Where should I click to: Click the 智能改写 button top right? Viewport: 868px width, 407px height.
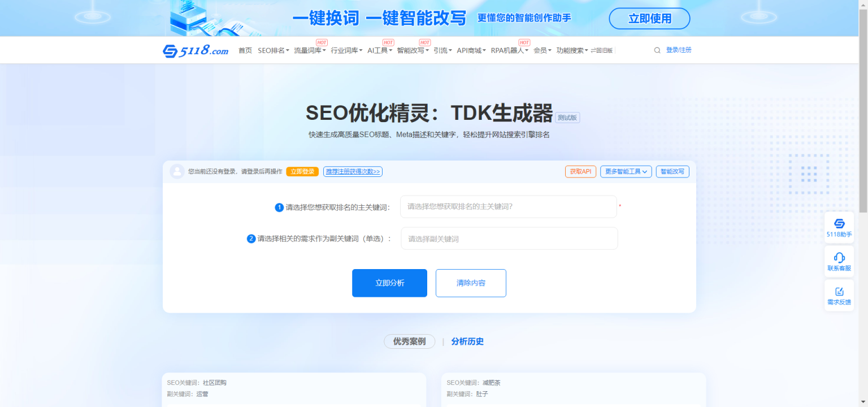pos(672,171)
